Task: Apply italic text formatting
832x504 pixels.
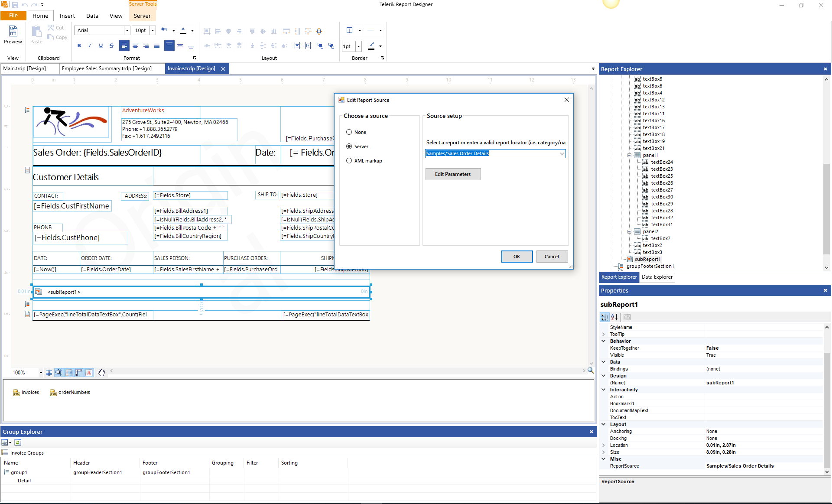Action: 90,46
